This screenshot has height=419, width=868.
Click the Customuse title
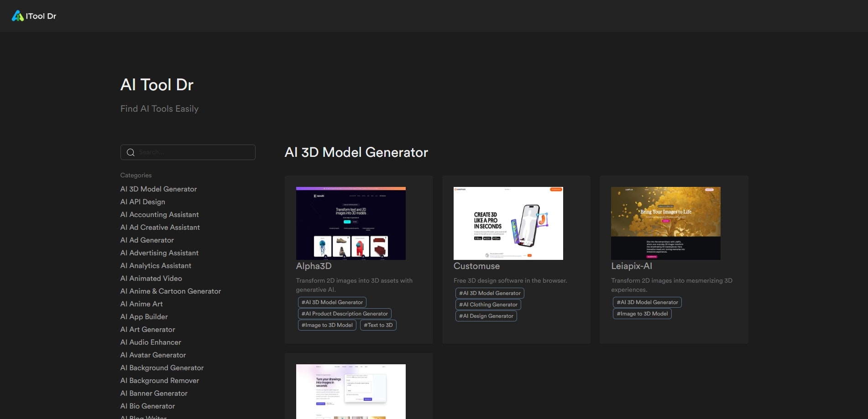click(x=476, y=266)
